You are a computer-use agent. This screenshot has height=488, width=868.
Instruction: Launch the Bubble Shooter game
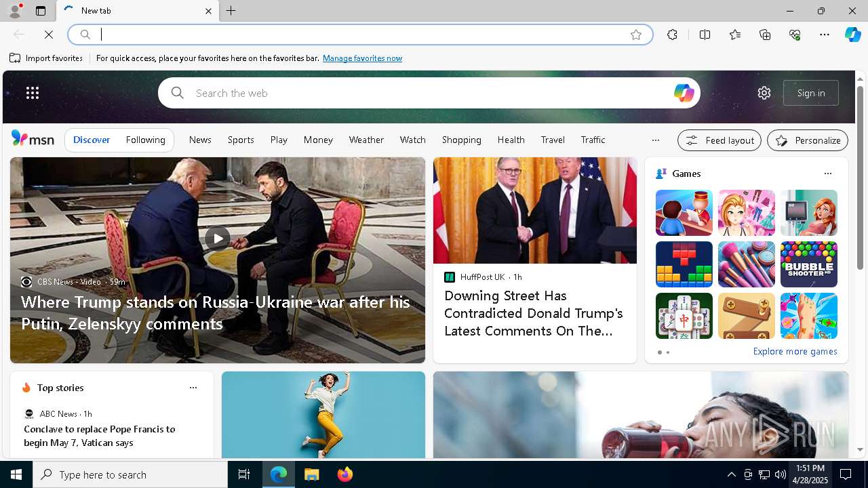809,264
